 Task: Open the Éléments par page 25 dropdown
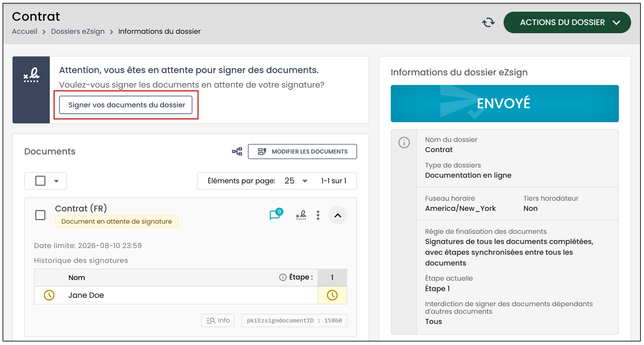pyautogui.click(x=296, y=181)
